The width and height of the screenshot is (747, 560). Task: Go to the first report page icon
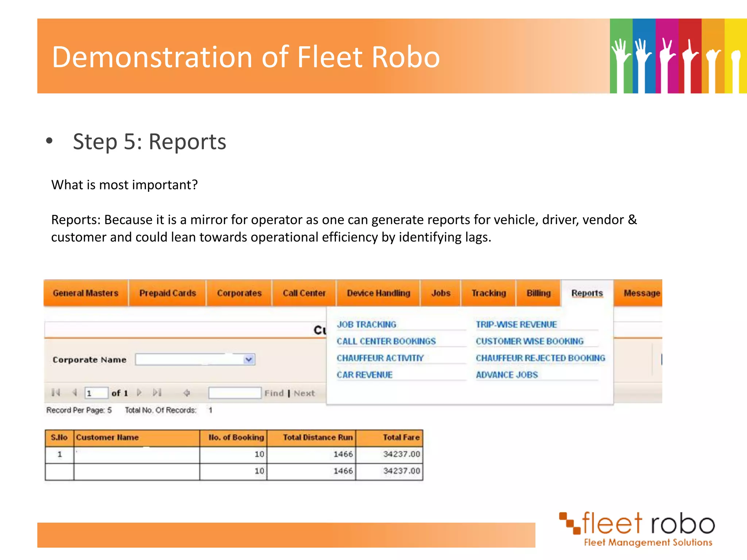56,393
